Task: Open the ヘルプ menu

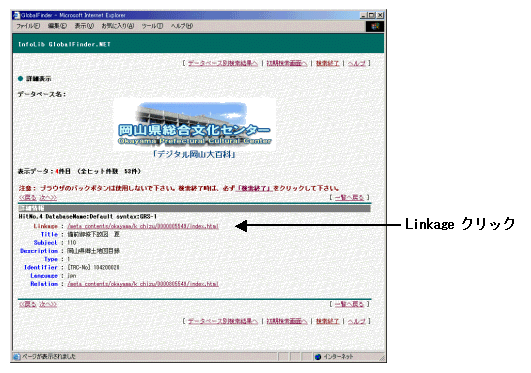Action: (x=182, y=26)
